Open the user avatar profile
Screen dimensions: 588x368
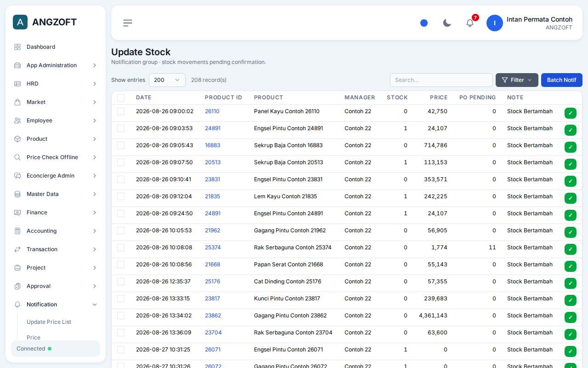click(495, 23)
